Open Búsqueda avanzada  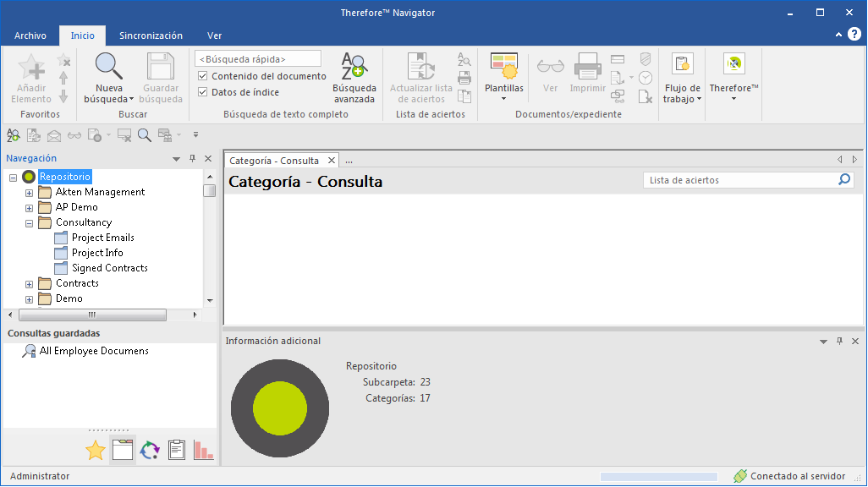point(354,67)
